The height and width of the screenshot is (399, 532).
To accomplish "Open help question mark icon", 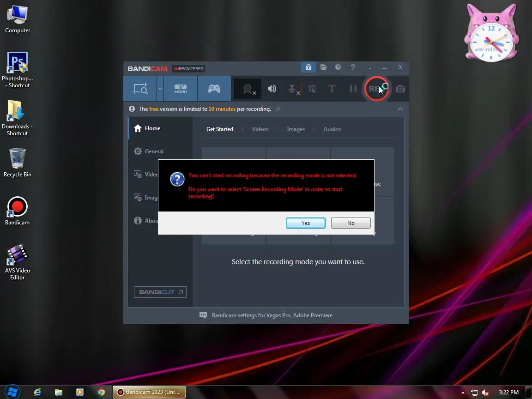I will pos(353,67).
